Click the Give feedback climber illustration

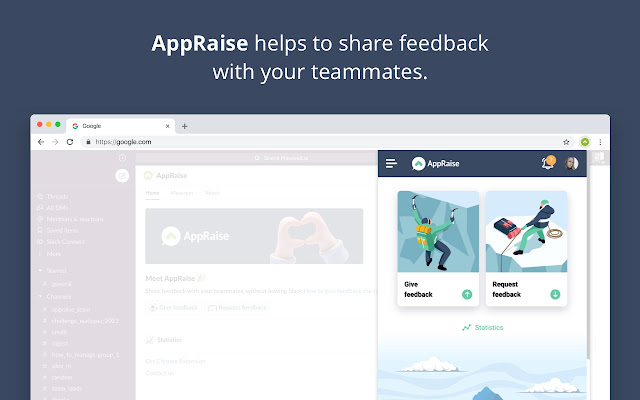[438, 231]
